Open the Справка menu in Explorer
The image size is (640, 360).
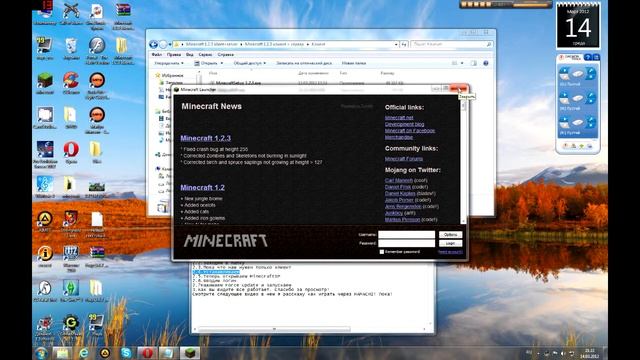tap(226, 54)
